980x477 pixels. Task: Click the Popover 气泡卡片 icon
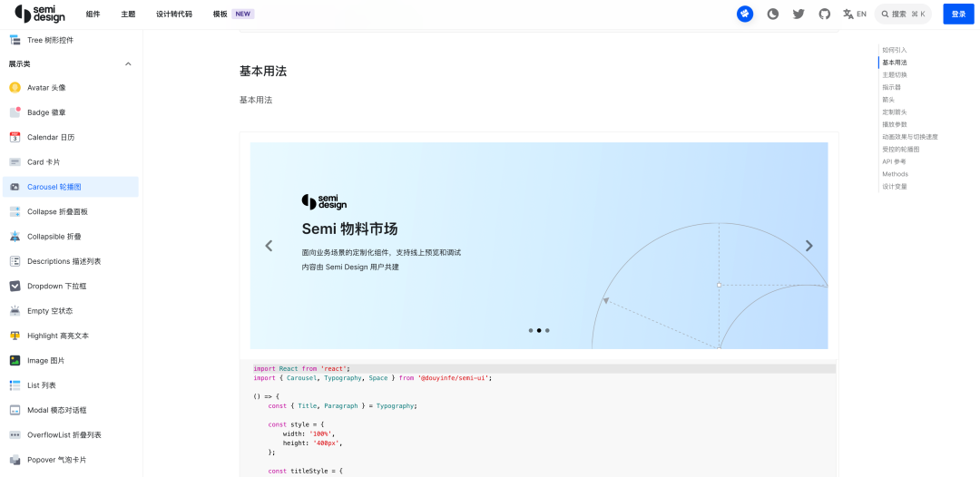tap(15, 460)
